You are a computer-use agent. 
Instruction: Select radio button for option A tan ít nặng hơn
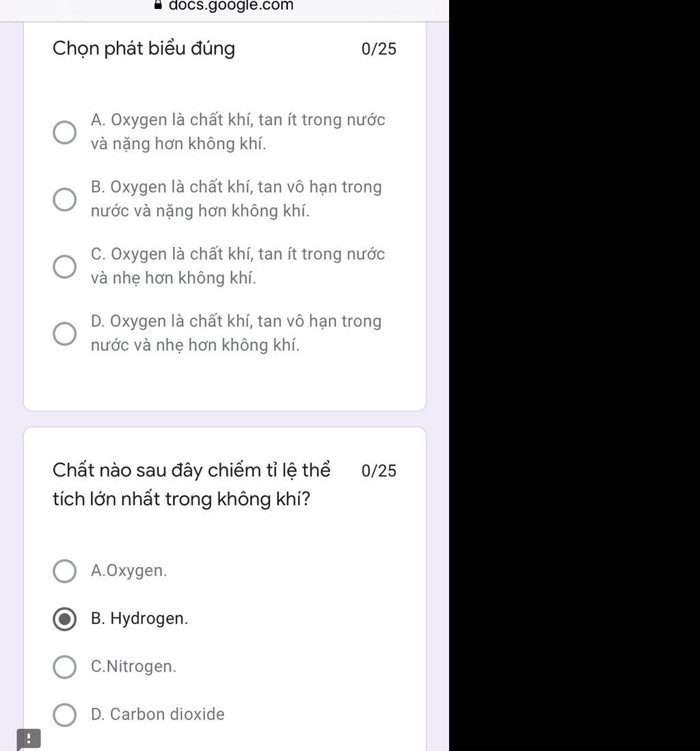click(x=65, y=132)
